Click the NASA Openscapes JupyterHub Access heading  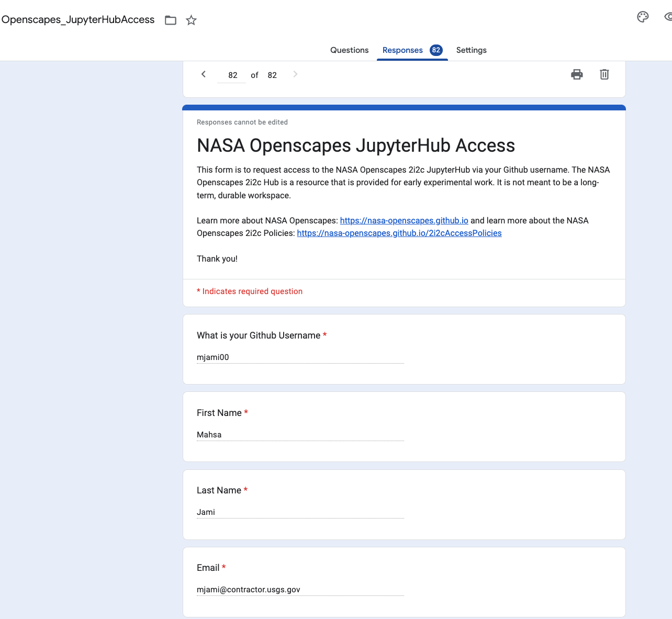coord(356,145)
